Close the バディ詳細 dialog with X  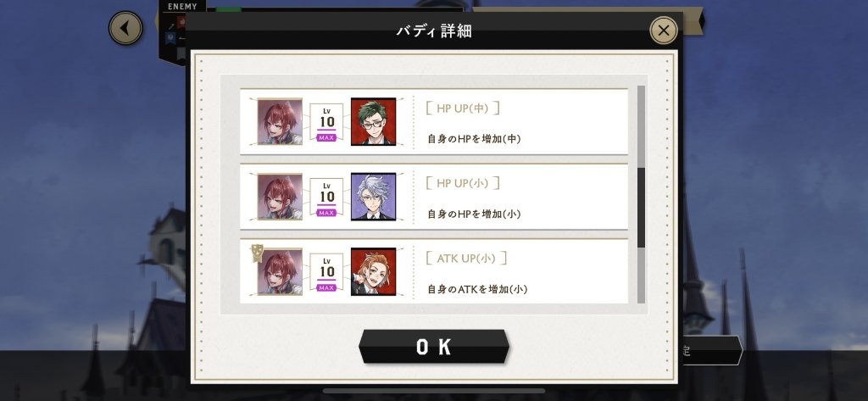click(663, 31)
